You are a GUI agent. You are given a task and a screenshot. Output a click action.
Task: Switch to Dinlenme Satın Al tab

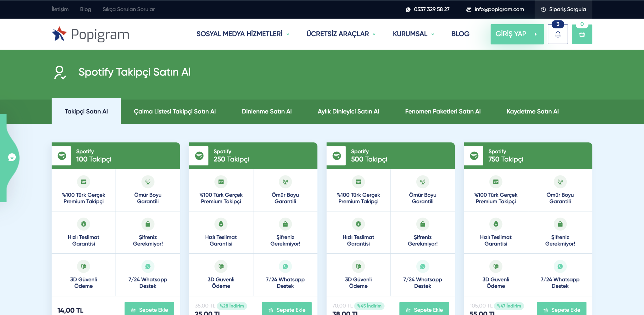(267, 111)
